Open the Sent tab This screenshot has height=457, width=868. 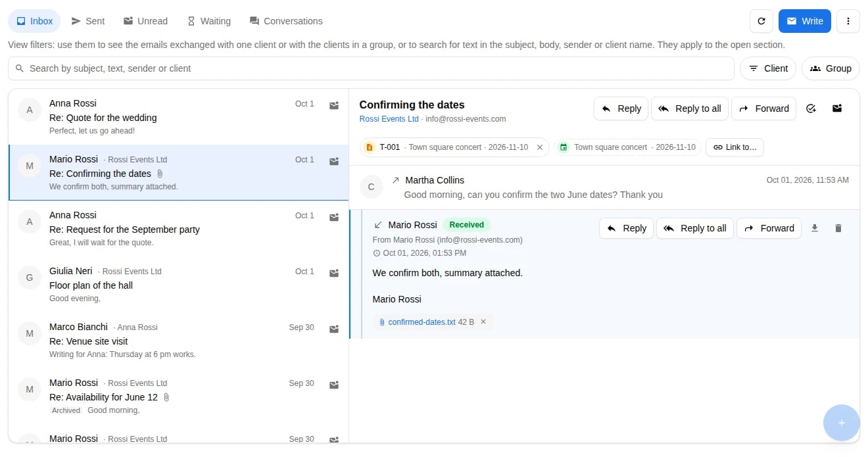coord(87,21)
